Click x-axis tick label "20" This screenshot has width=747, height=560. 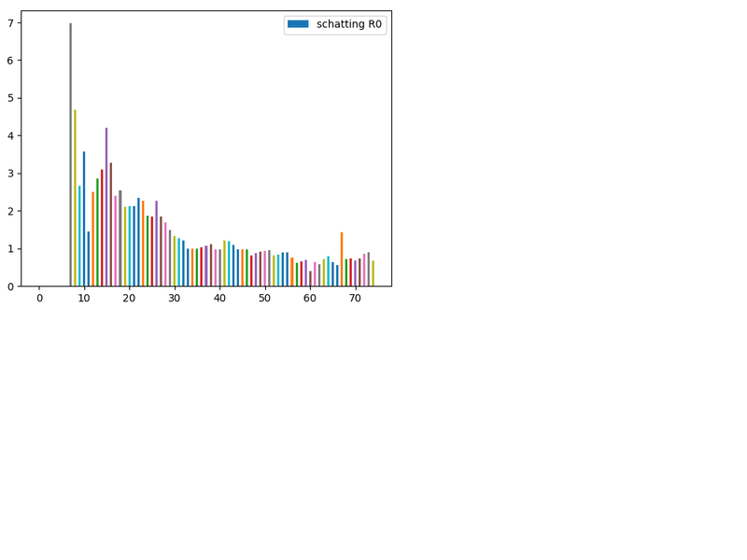point(129,299)
